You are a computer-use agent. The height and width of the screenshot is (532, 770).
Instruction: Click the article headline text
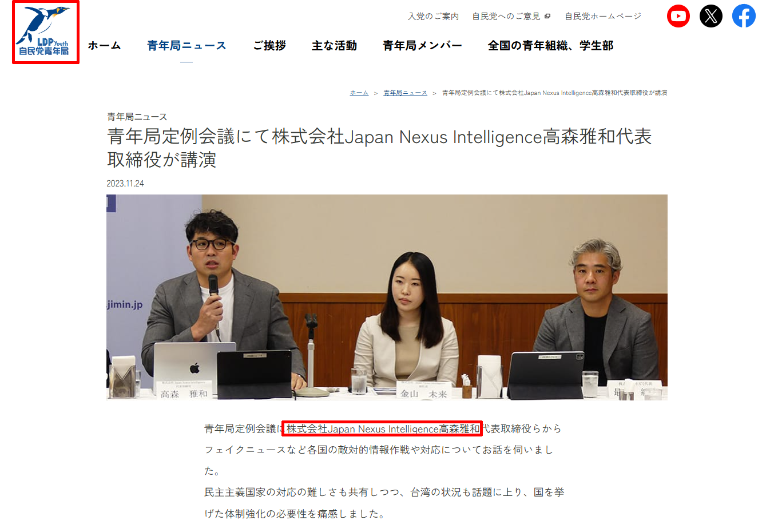tap(379, 148)
